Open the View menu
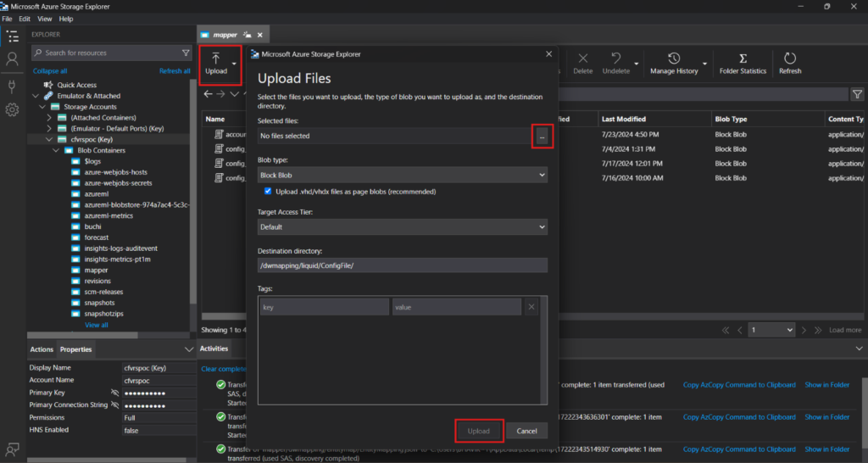This screenshot has width=868, height=463. pos(44,19)
